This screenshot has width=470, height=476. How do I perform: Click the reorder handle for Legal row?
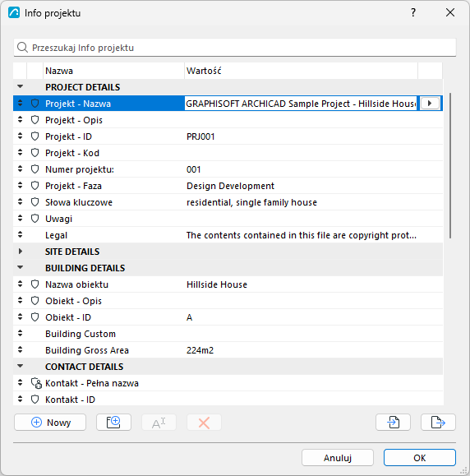(20, 234)
